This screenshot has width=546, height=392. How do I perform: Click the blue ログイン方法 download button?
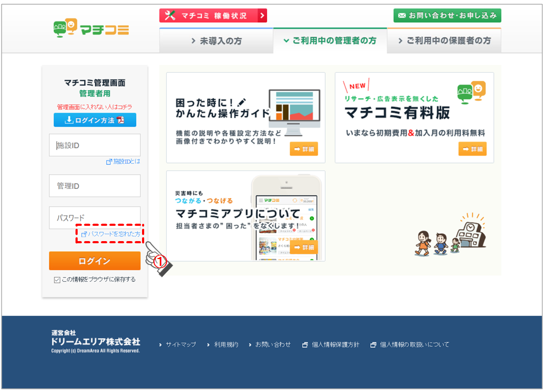tap(95, 120)
